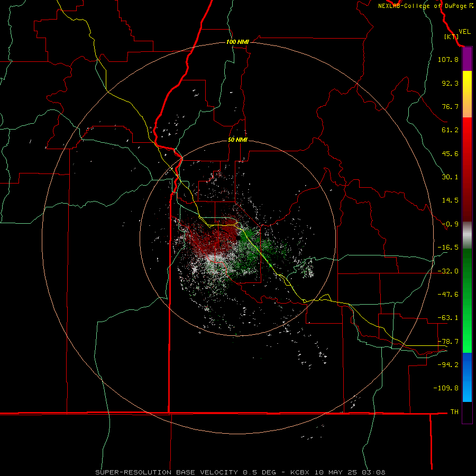476x476 pixels.
Task: Select the 92.3 scale value
Action: 450,83
